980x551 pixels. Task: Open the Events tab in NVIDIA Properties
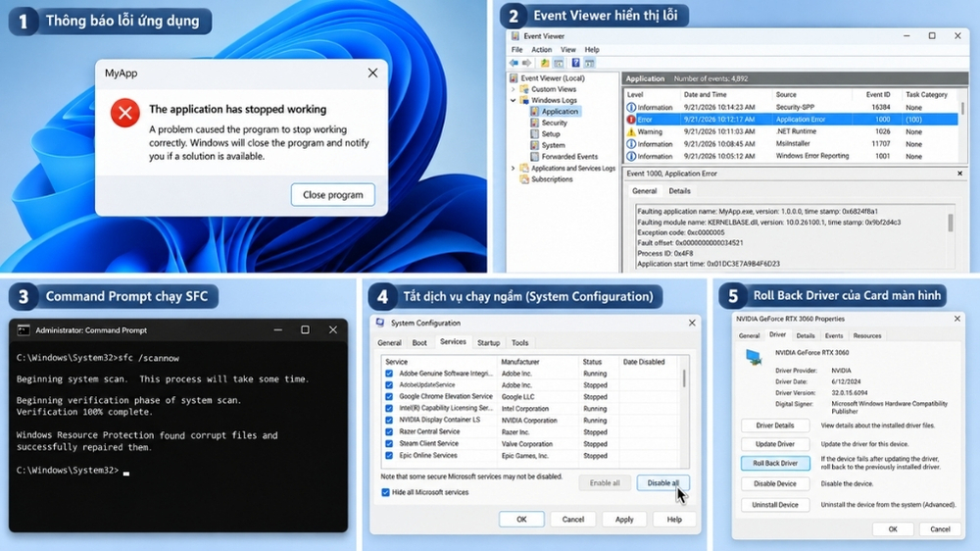coord(834,336)
